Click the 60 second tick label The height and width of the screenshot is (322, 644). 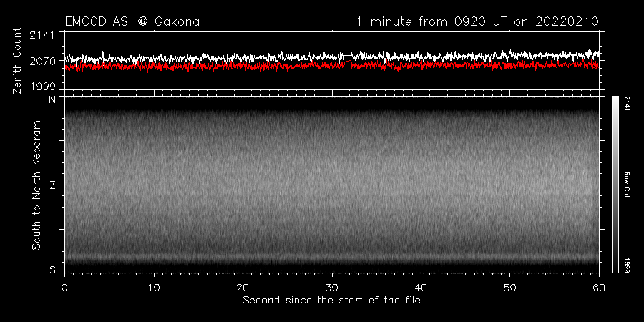point(599,288)
